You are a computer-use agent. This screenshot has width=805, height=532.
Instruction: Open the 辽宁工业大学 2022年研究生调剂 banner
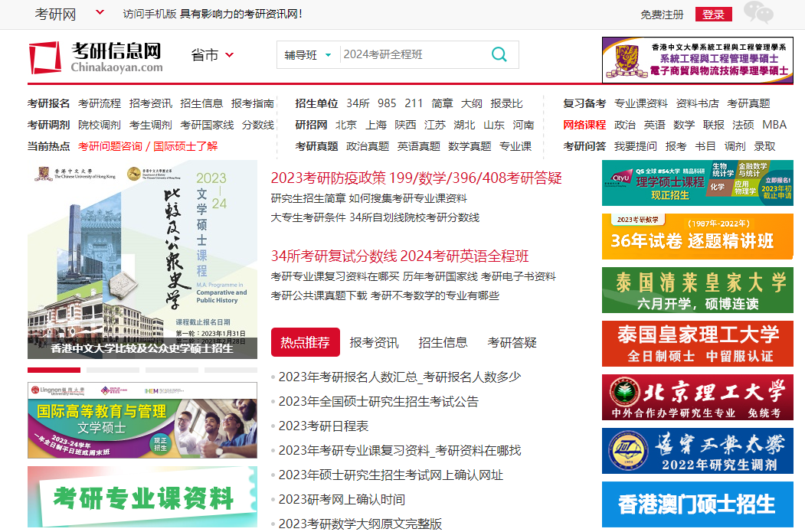click(698, 451)
